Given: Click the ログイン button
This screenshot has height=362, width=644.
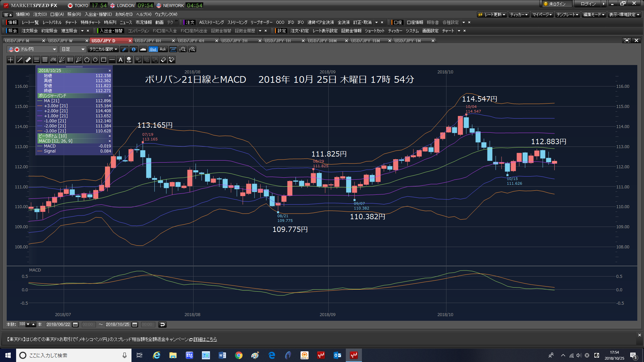Looking at the screenshot, I should 588,4.
